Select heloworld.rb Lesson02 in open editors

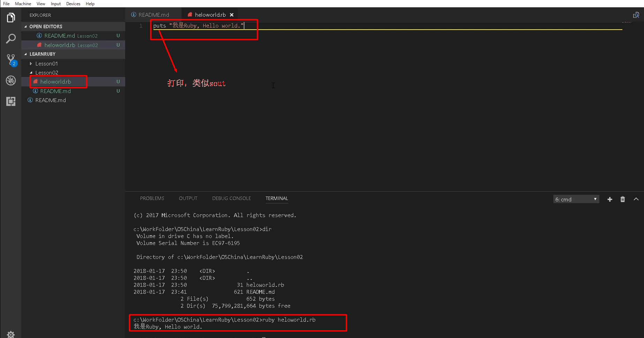click(73, 45)
